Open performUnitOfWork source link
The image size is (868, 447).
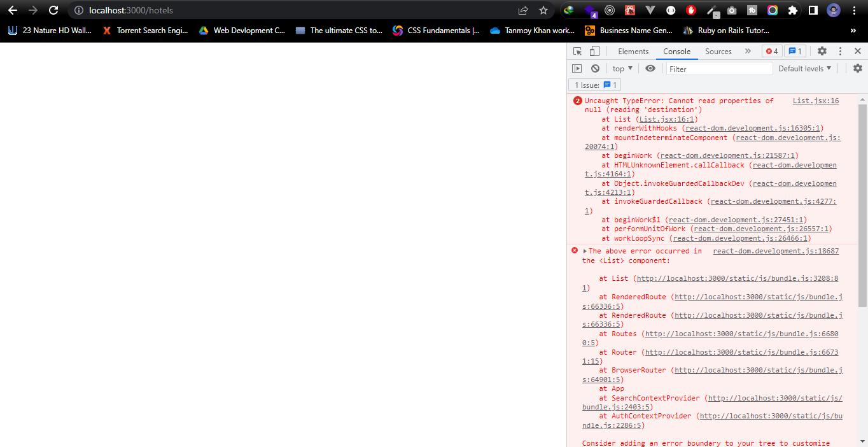pos(762,229)
